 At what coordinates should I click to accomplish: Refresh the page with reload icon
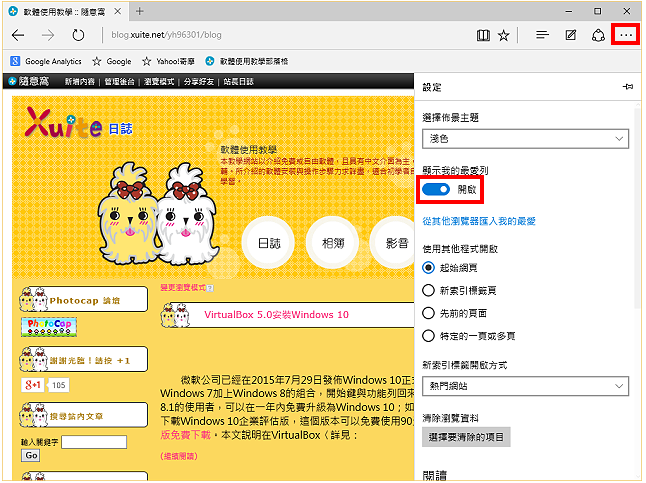(78, 35)
